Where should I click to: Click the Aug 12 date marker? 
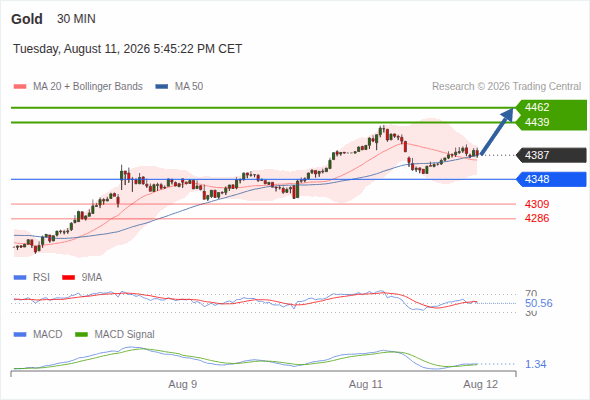point(481,385)
